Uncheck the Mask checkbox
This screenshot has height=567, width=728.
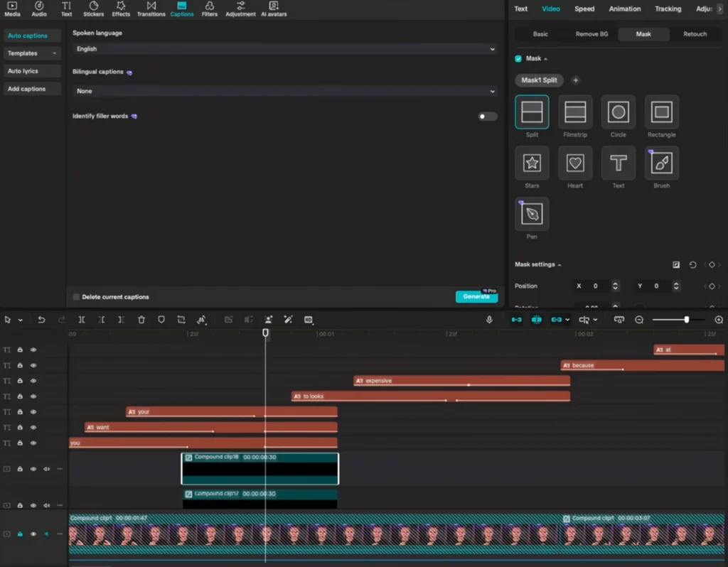coord(518,58)
